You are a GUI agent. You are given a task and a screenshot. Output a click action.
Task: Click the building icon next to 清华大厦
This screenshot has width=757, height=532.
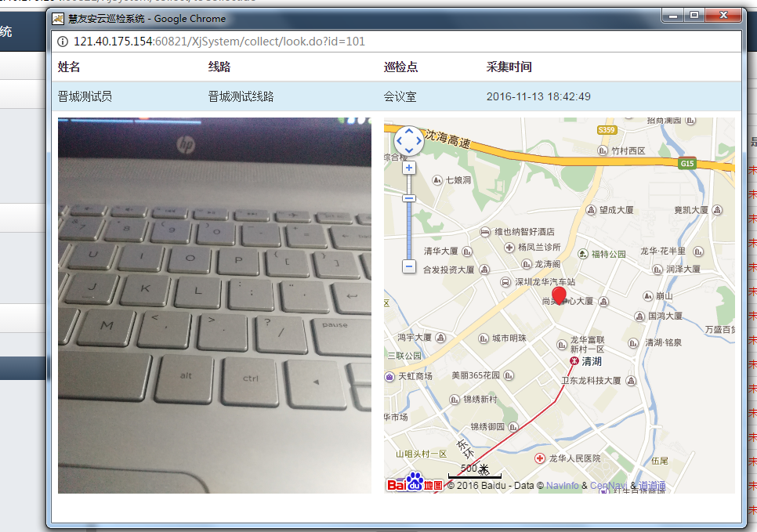[466, 252]
